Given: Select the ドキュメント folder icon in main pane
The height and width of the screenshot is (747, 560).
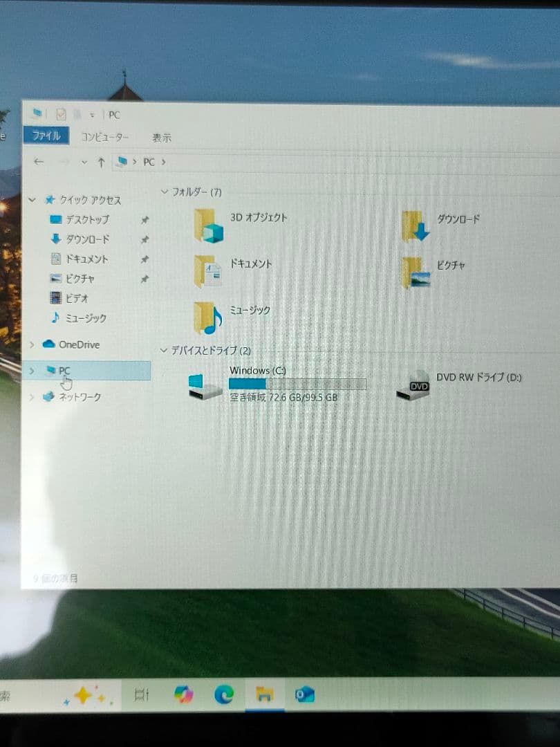Looking at the screenshot, I should [207, 271].
